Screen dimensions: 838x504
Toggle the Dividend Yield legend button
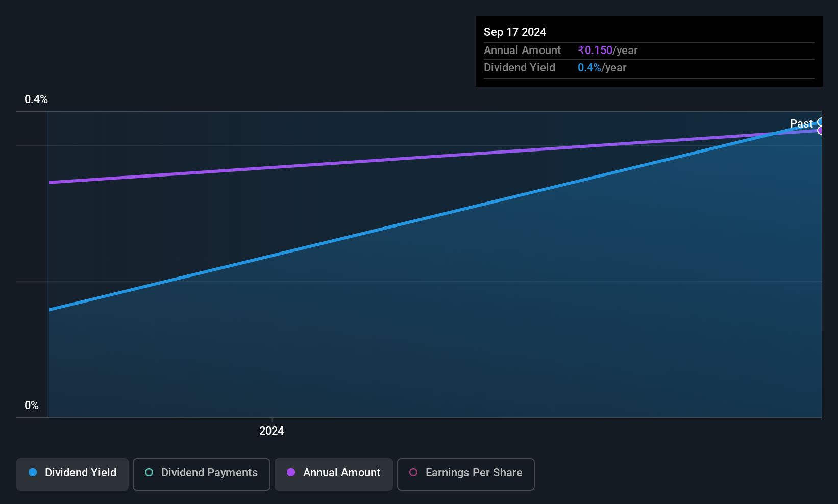(72, 474)
